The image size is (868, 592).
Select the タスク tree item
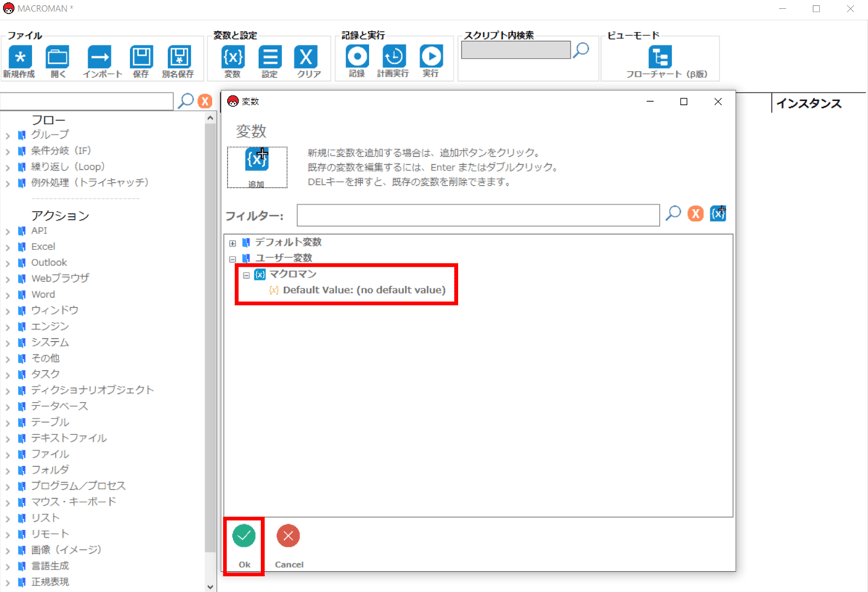45,374
